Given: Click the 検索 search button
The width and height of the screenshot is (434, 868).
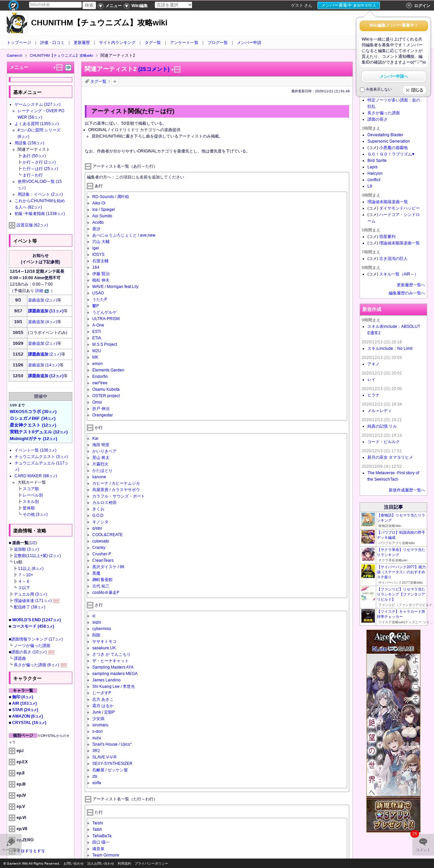Looking at the screenshot, I should pyautogui.click(x=89, y=5).
